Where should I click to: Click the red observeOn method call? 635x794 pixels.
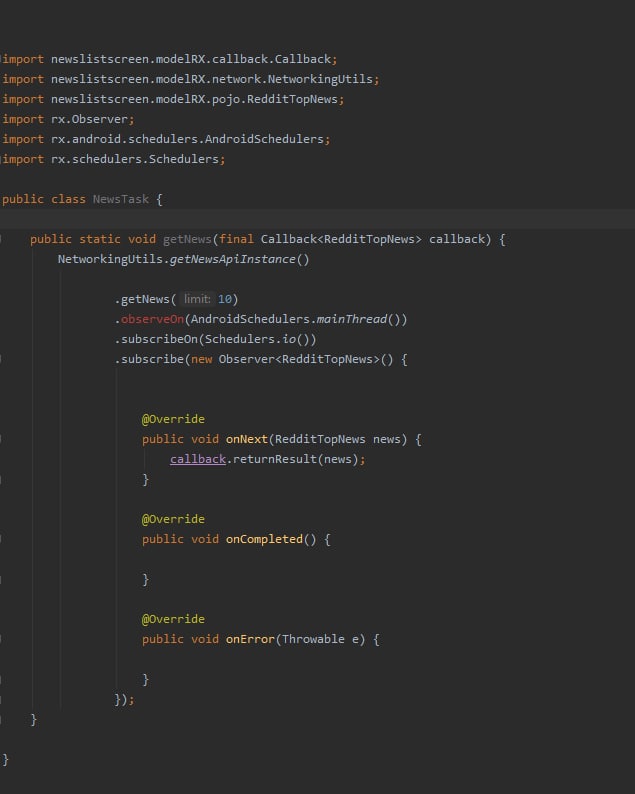coord(152,319)
